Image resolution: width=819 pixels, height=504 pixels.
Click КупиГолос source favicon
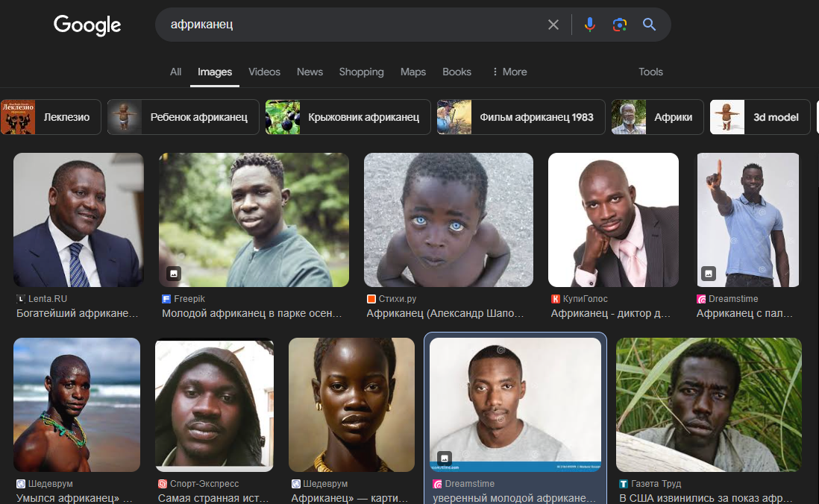coord(556,299)
